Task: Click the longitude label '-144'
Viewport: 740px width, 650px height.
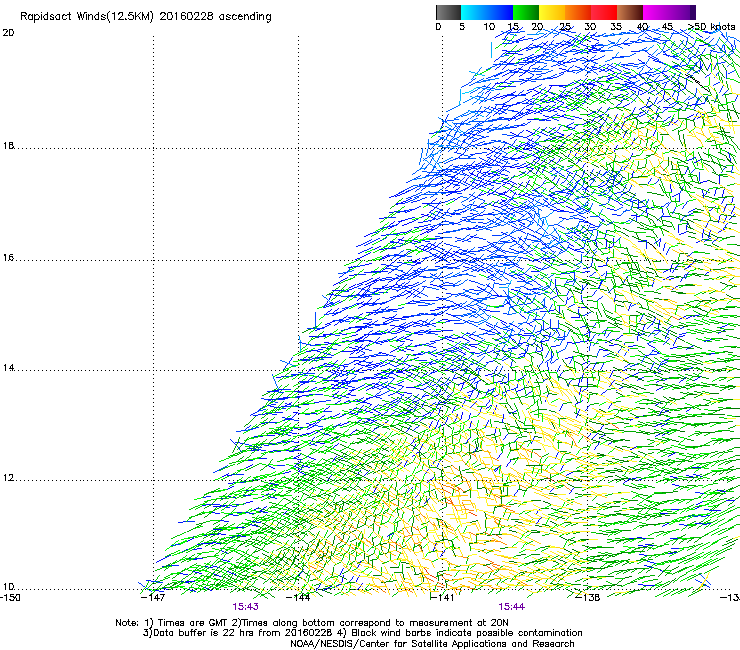Action: pos(298,598)
